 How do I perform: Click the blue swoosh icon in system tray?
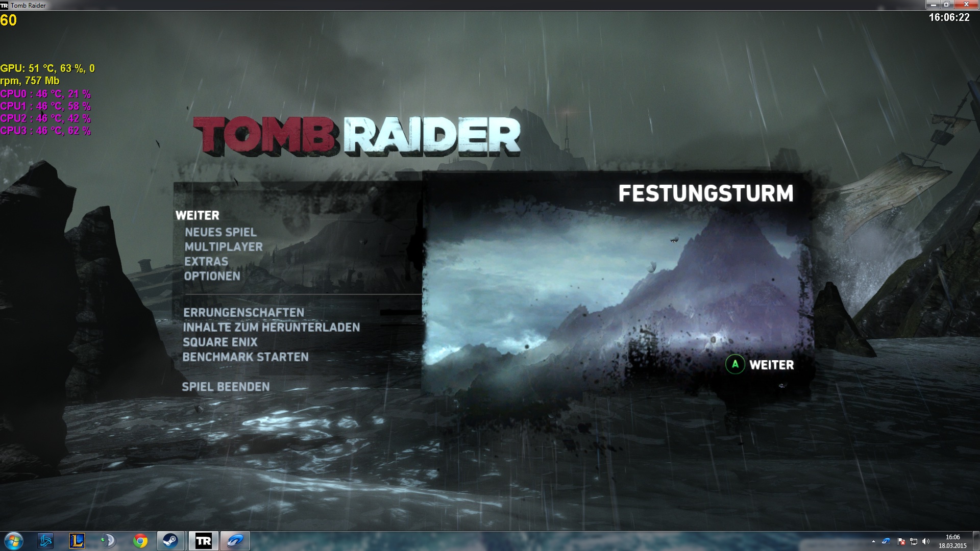(886, 541)
